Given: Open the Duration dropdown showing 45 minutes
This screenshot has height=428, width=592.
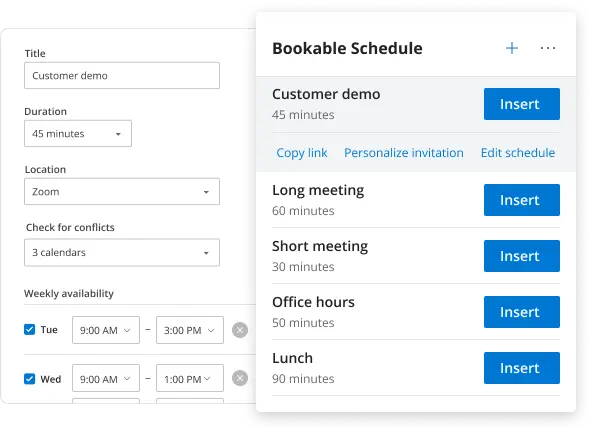Looking at the screenshot, I should pyautogui.click(x=78, y=134).
